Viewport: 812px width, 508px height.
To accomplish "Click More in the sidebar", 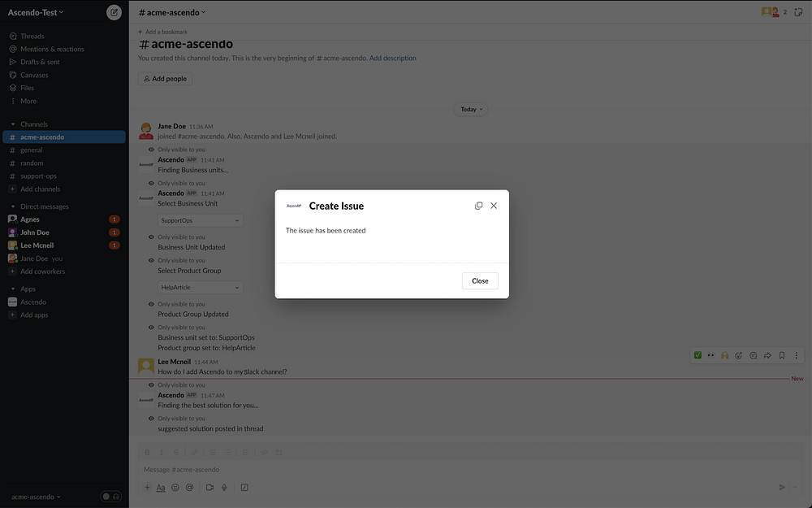I will 28,101.
